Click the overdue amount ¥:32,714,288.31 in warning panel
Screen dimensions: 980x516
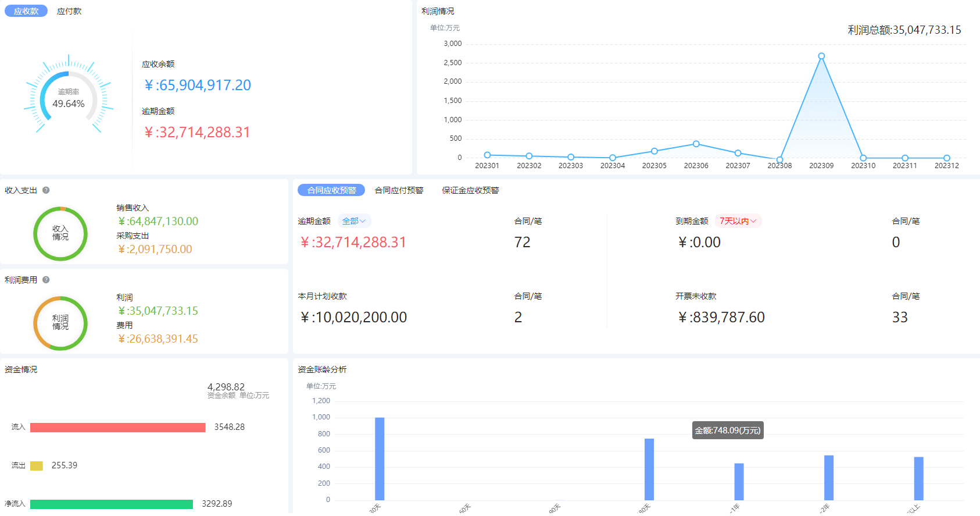[353, 243]
